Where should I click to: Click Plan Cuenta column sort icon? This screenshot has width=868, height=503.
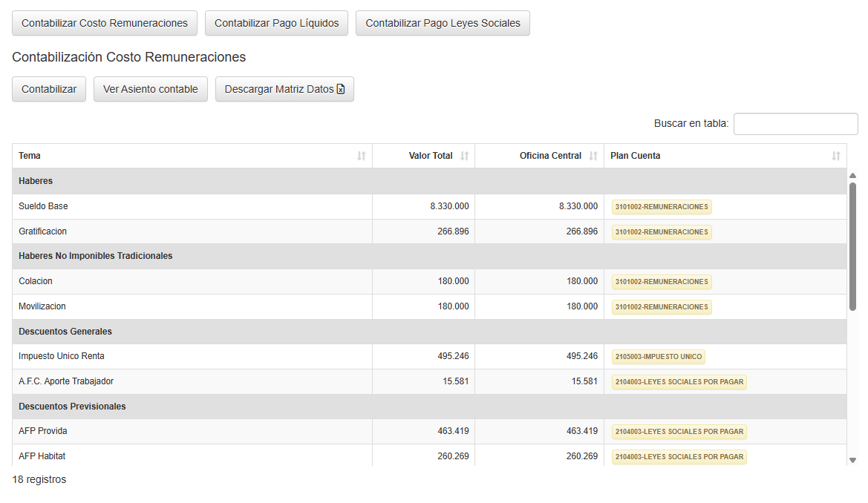836,156
